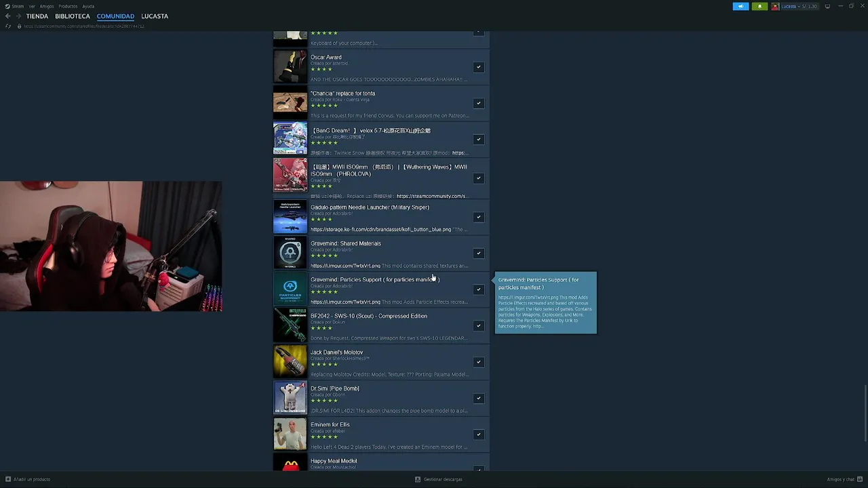Toggle the Jack Daniel's Molotov checkbox

(478, 362)
